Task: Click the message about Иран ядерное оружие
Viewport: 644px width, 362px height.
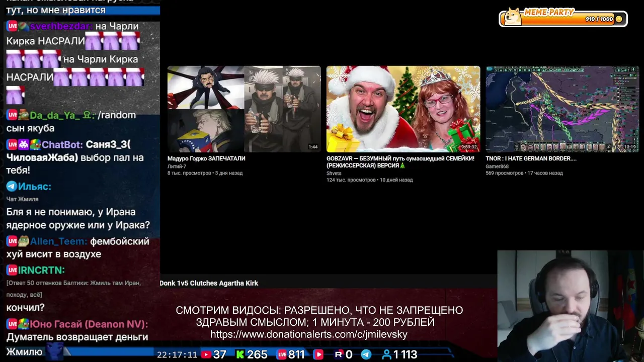Action: 78,219
